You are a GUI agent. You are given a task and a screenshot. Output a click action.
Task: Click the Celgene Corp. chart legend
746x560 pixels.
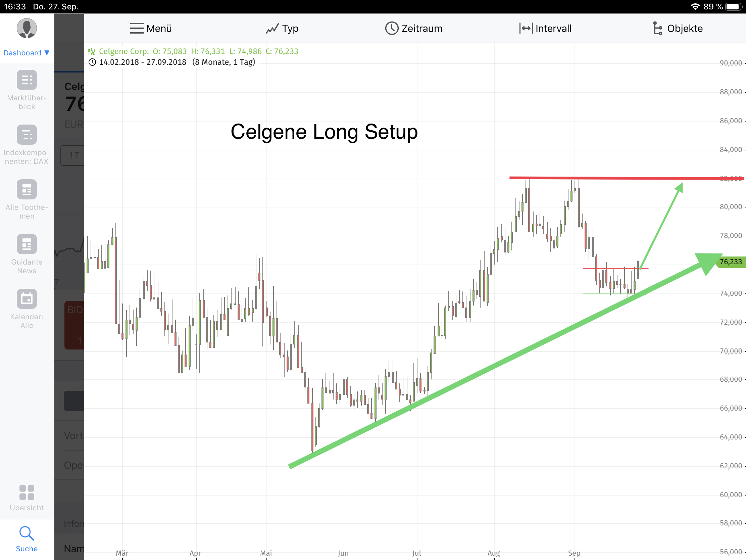[123, 51]
